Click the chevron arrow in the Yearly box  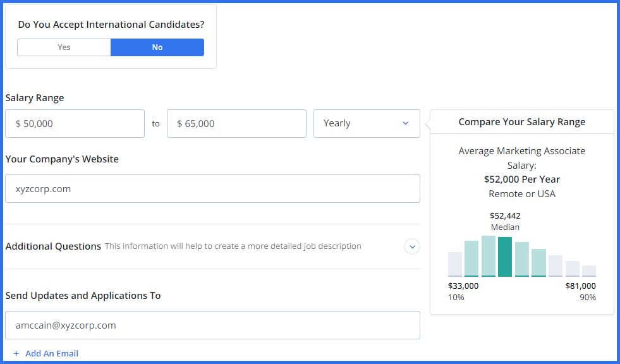(406, 123)
